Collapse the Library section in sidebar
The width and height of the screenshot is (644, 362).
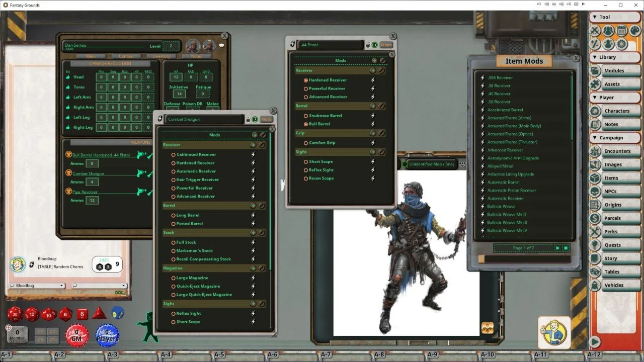click(x=615, y=57)
